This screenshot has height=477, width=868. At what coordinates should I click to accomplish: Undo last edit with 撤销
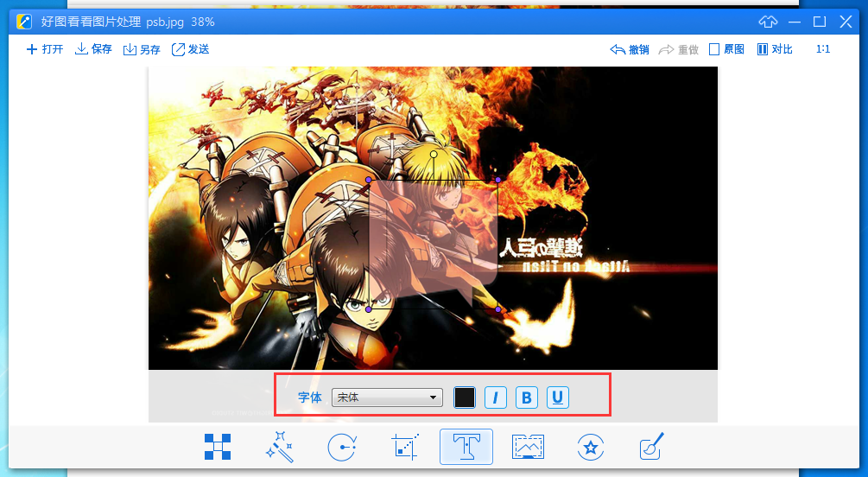coord(630,49)
